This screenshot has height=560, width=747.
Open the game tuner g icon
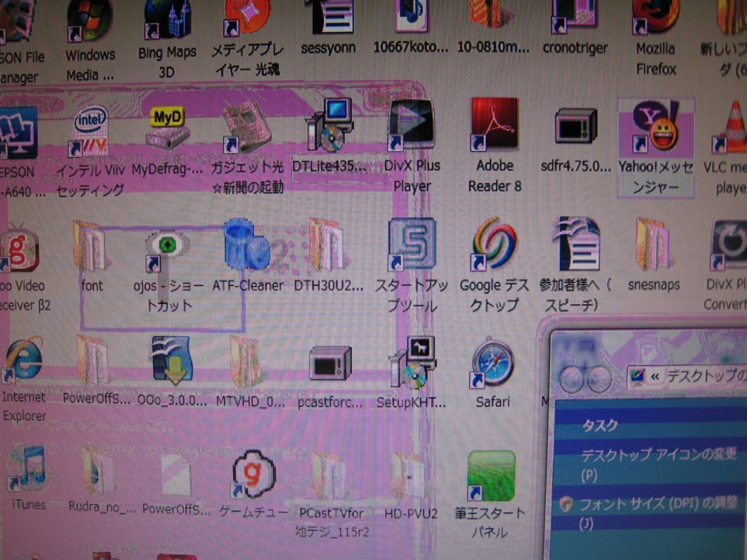point(253,474)
